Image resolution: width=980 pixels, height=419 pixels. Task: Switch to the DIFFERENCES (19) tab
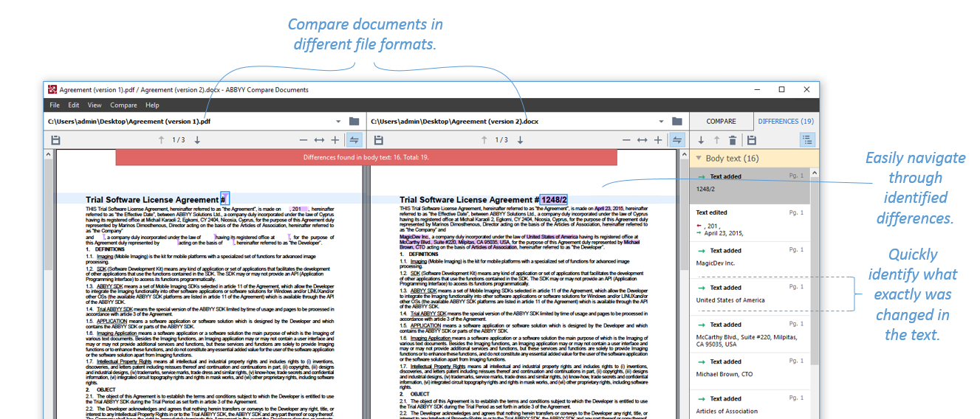786,122
